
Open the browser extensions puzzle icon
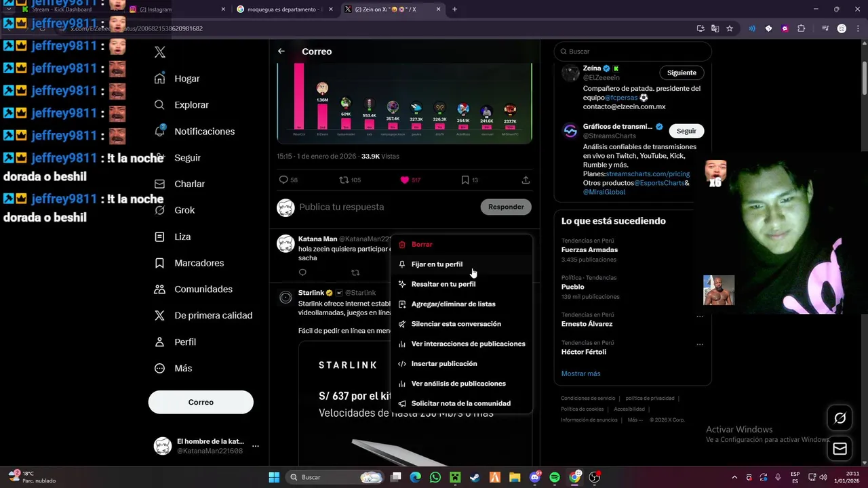[802, 28]
